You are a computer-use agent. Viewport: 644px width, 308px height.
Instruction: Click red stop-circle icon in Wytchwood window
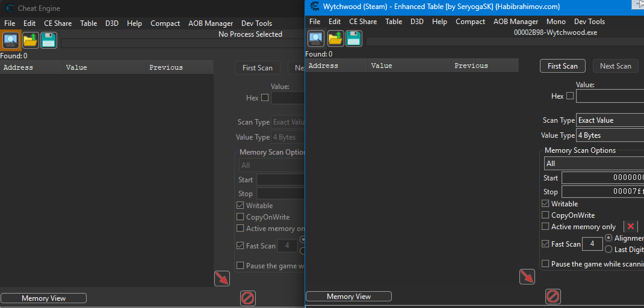coord(553,296)
